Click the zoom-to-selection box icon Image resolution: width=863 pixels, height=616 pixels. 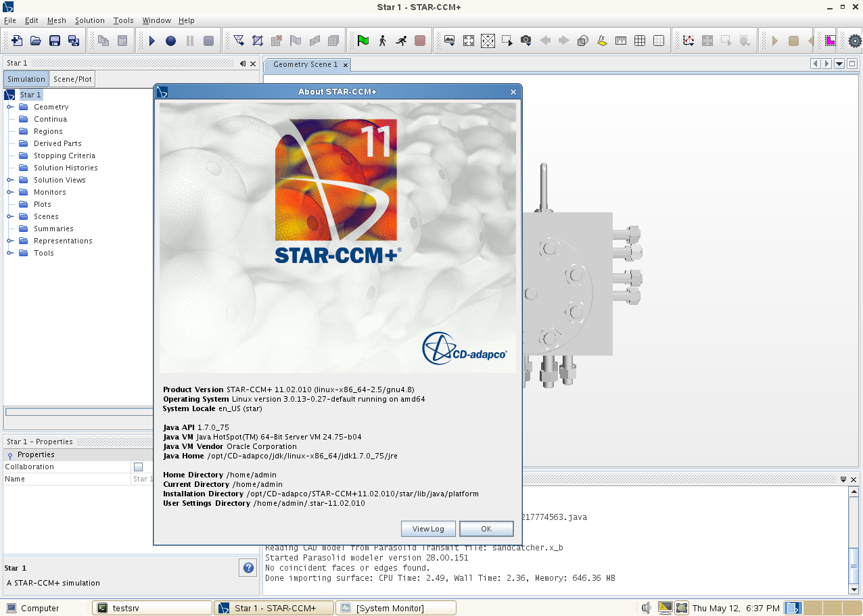507,41
